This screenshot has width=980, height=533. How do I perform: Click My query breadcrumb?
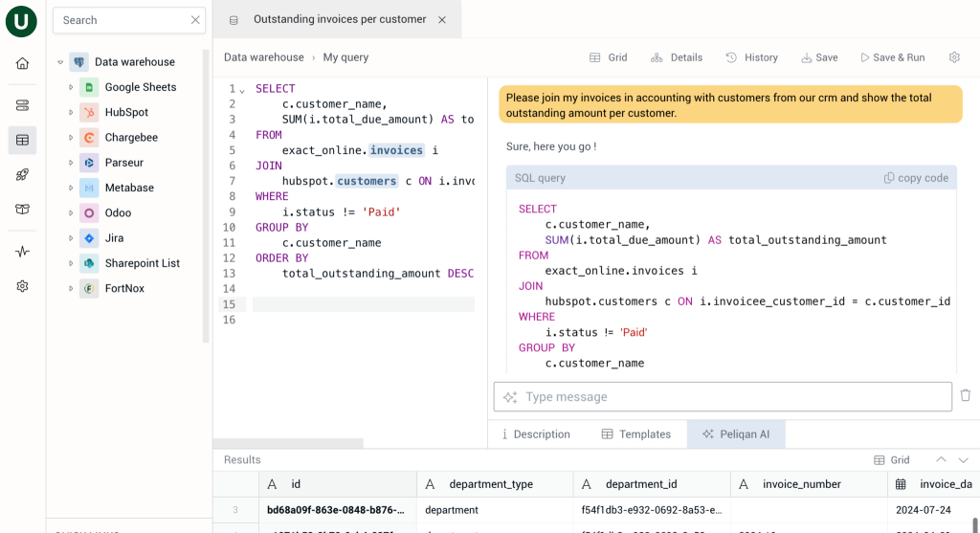[345, 57]
